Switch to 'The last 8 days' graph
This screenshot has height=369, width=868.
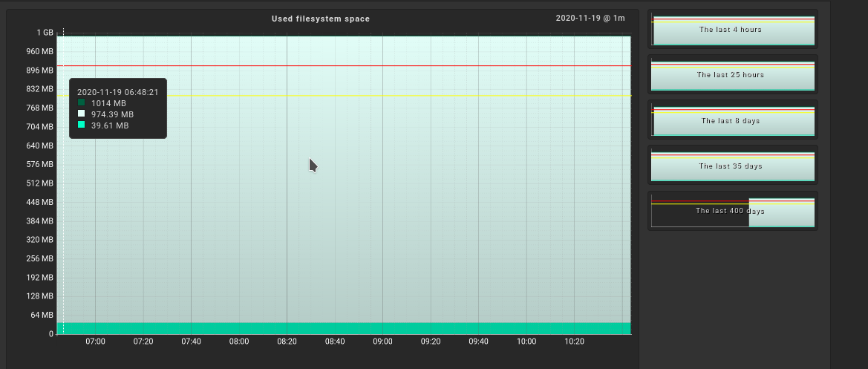click(x=732, y=120)
